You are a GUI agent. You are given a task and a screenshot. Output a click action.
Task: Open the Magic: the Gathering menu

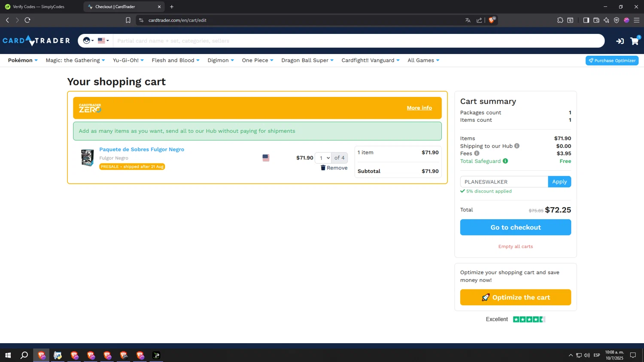[x=75, y=60]
